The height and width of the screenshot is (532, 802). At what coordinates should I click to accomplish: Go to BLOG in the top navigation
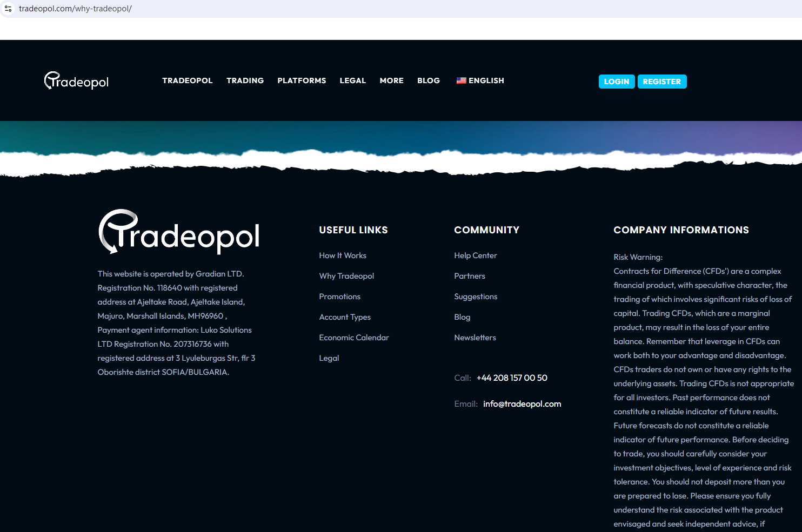[x=429, y=80]
